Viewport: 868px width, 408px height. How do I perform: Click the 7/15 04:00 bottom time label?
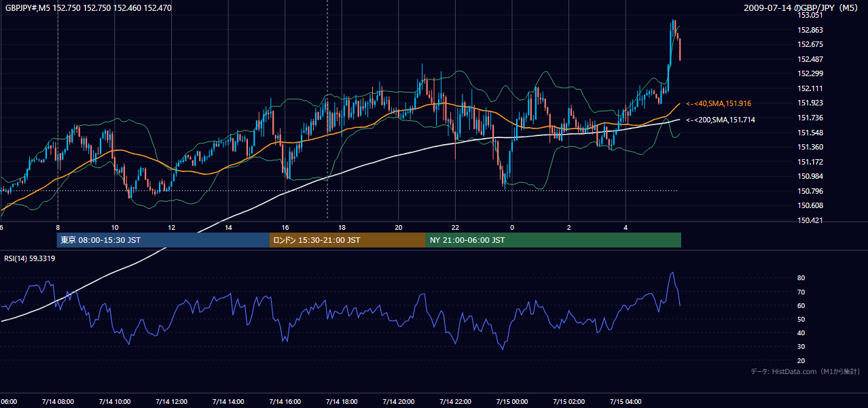[626, 401]
